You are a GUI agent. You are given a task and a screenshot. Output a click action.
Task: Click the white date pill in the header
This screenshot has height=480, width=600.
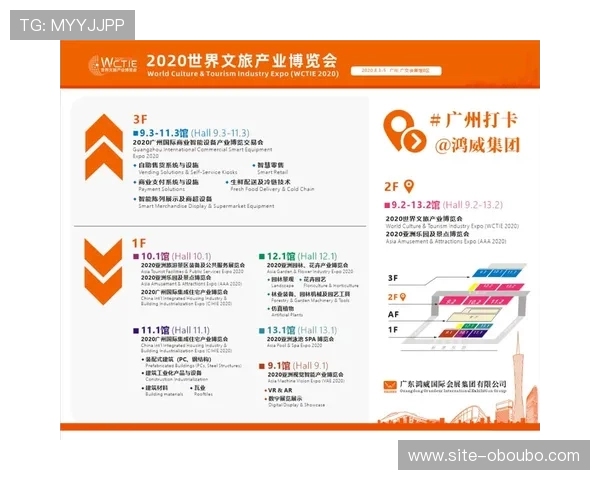click(x=396, y=70)
